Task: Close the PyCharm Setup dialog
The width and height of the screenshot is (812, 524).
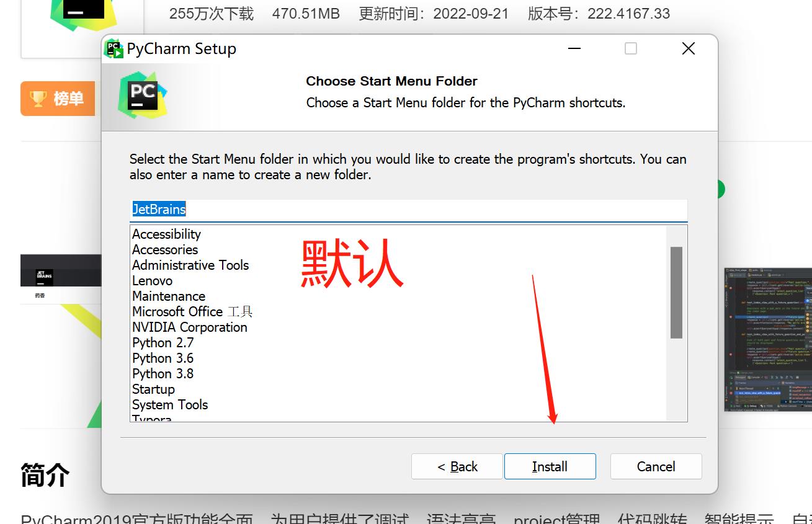Action: click(x=689, y=48)
